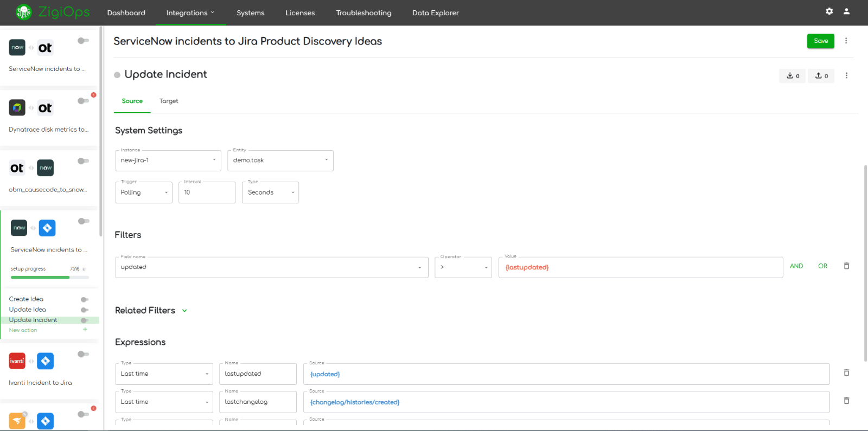
Task: Open the settings gear icon
Action: 829,11
